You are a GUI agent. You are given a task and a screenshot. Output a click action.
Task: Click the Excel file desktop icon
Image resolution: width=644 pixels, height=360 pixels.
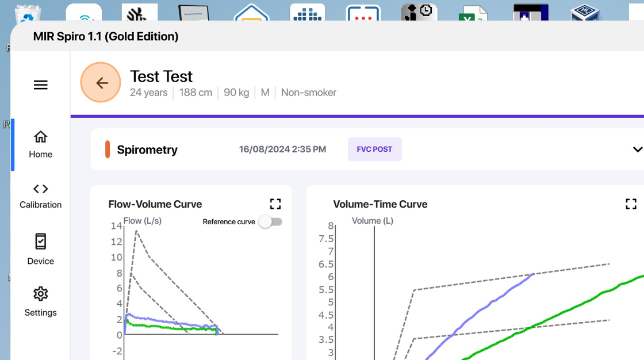(472, 12)
